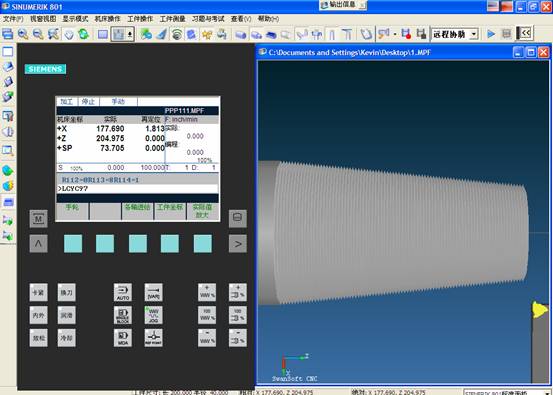Click the cyan softkey below 手轮
The image size is (553, 395).
click(73, 244)
